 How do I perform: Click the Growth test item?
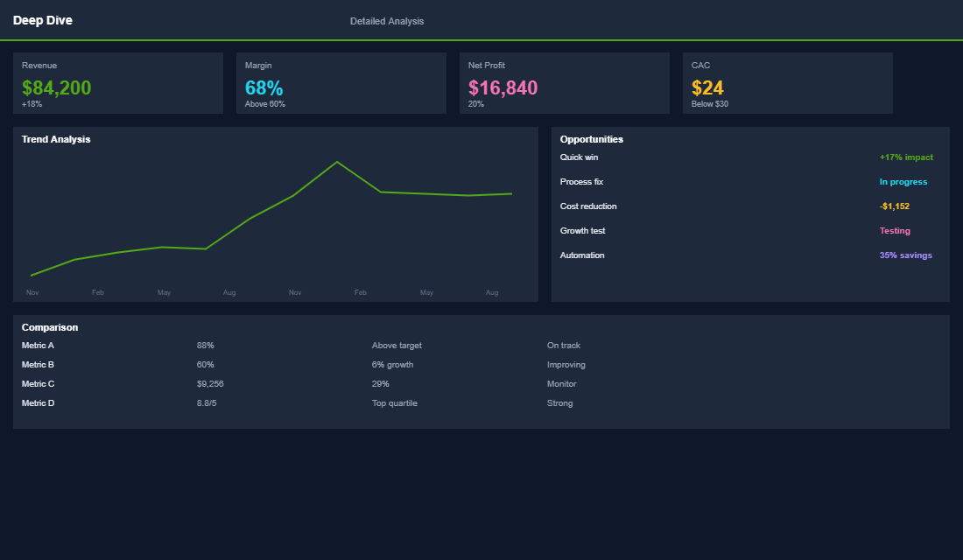click(750, 230)
